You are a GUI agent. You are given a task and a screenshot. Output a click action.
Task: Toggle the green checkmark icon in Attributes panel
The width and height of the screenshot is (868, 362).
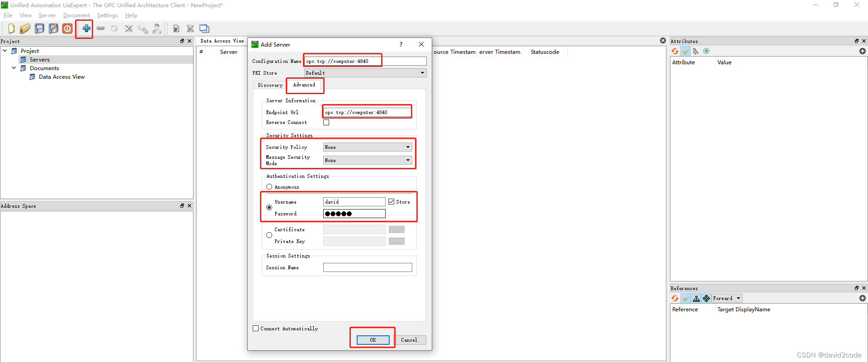[686, 51]
